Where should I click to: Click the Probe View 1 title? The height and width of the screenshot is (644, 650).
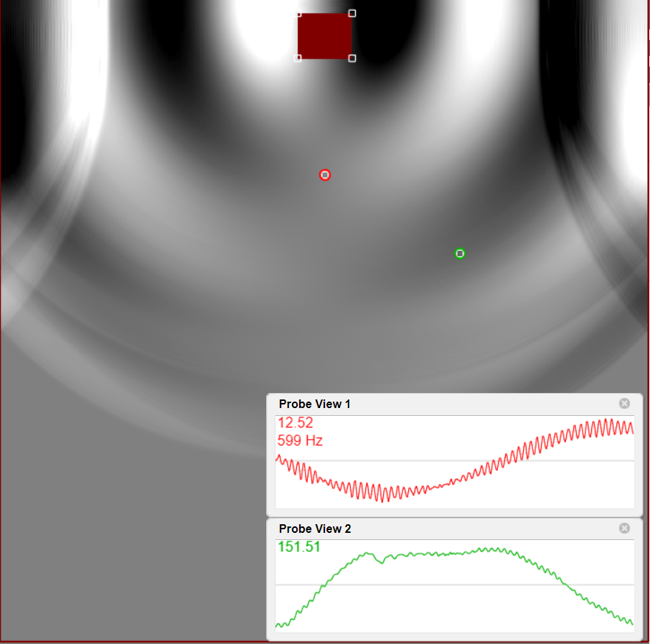click(315, 404)
